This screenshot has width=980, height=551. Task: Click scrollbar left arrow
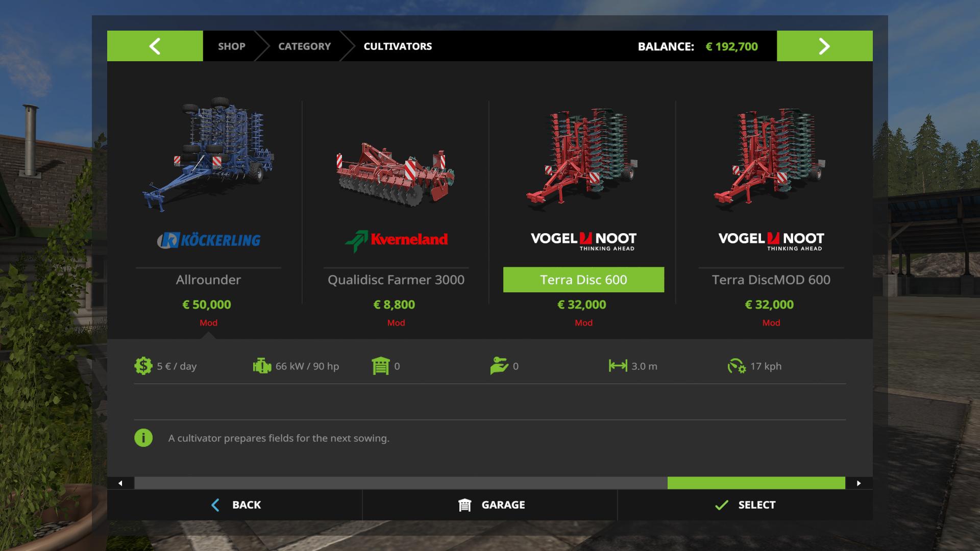(120, 483)
